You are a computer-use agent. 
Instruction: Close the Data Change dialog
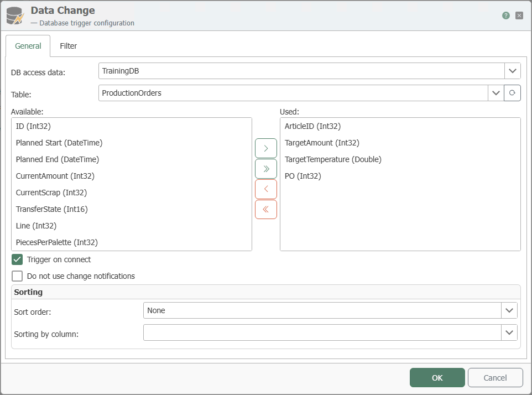click(x=519, y=15)
